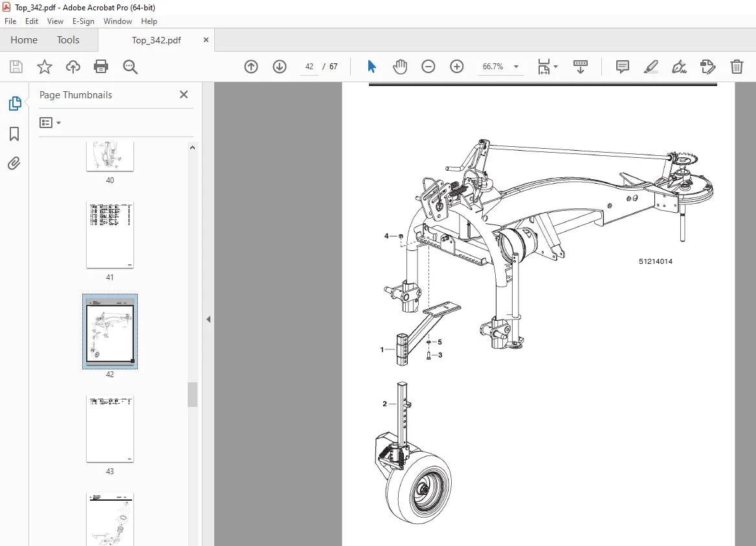Click the page number input field
The height and width of the screenshot is (546, 756).
coord(309,67)
